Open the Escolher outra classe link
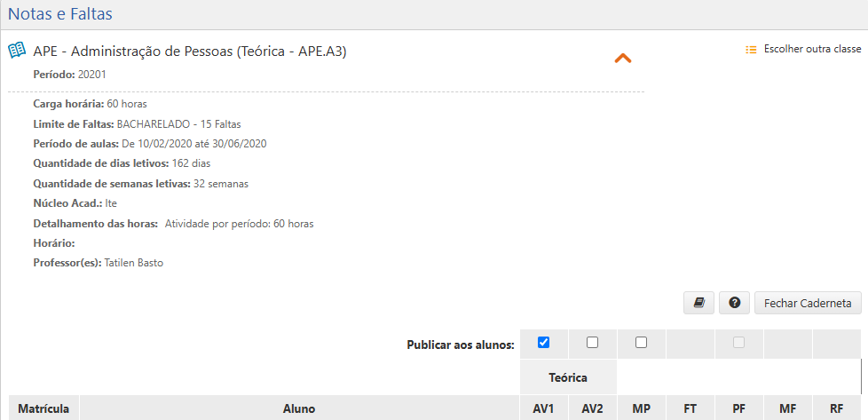 click(812, 50)
